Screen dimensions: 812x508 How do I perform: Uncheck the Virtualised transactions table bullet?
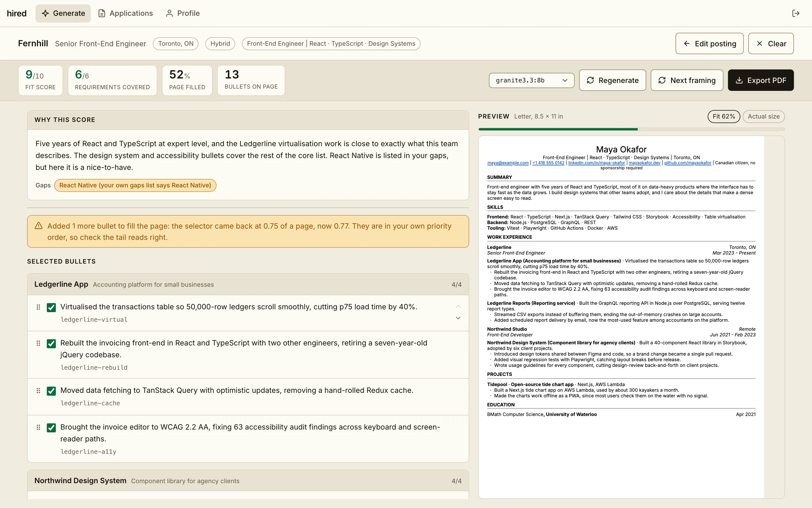coord(51,307)
